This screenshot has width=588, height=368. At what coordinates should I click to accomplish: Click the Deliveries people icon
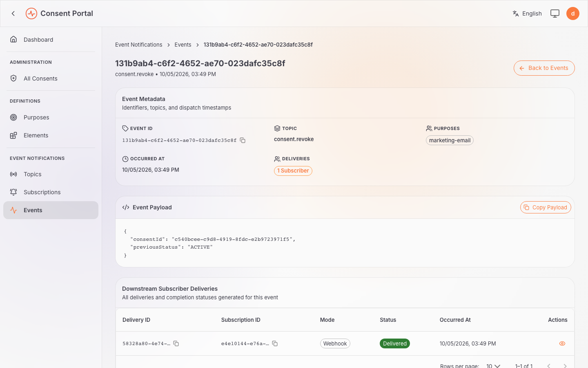[x=277, y=159]
